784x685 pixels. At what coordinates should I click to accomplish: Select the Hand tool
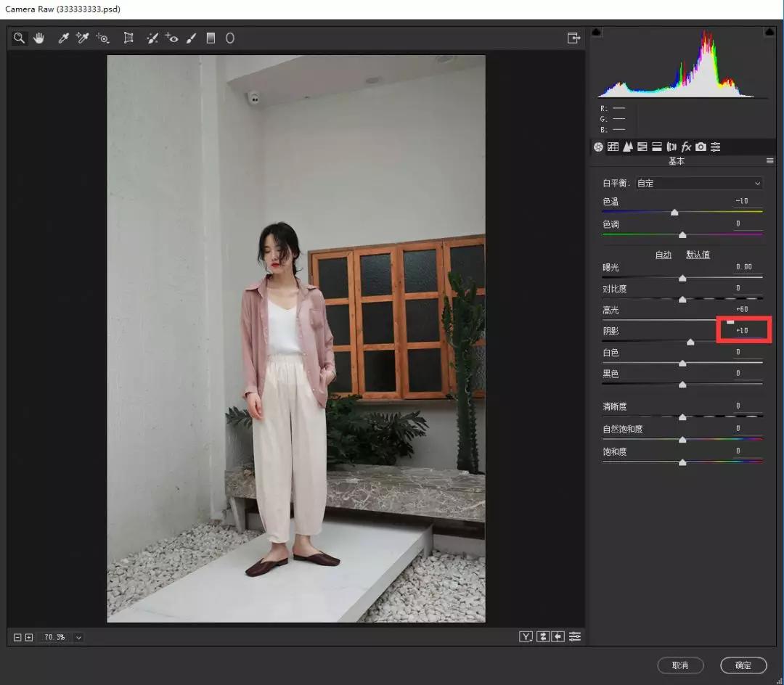(38, 38)
